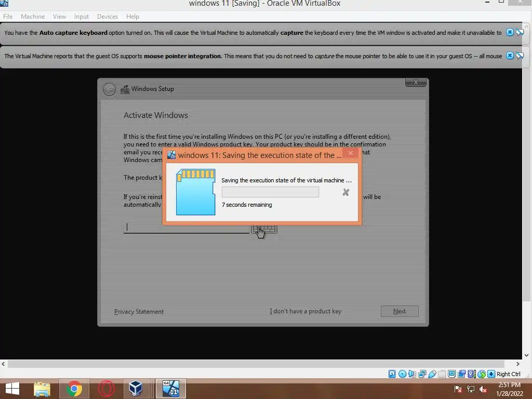Select the windows 11 VM taskbar icon
532x399 pixels.
pos(170,389)
